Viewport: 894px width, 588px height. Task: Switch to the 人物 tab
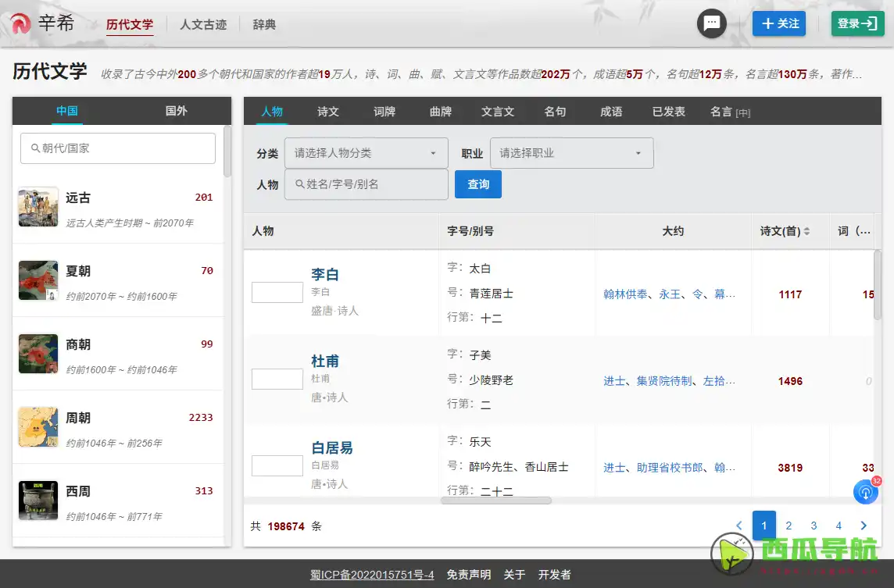pos(272,111)
